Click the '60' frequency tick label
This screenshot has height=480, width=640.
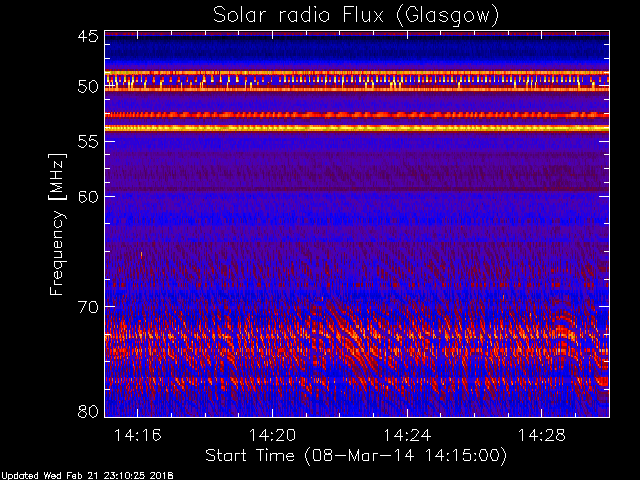pos(88,197)
